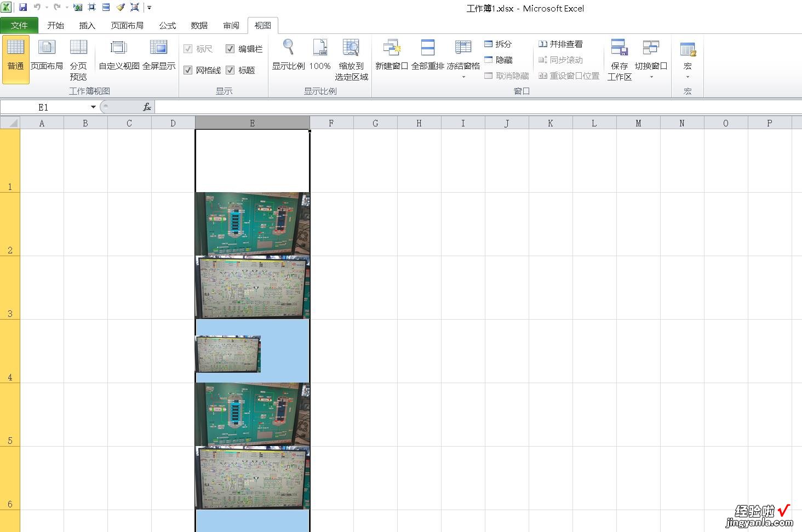Viewport: 802px width, 532px height.
Task: Click the Save icon in quick access toolbar
Action: 23,8
